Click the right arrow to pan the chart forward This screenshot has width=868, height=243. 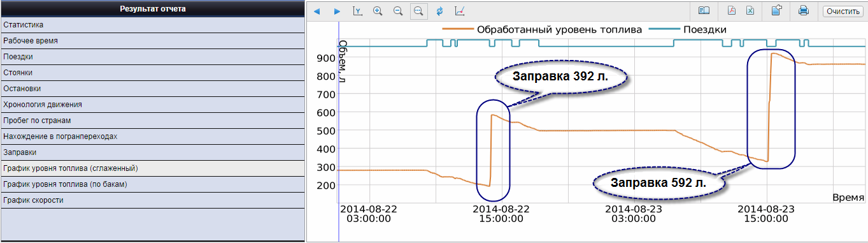(338, 11)
